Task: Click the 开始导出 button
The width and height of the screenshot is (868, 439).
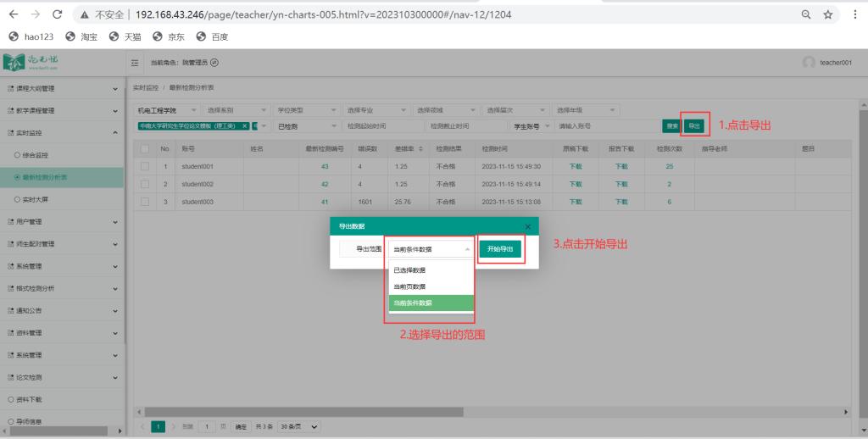Action: point(500,249)
